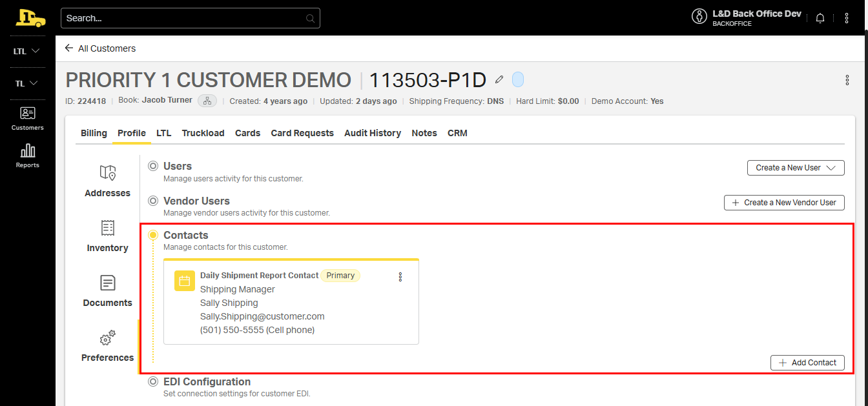Click the Sally Shipping name
The image size is (868, 406).
(x=229, y=303)
